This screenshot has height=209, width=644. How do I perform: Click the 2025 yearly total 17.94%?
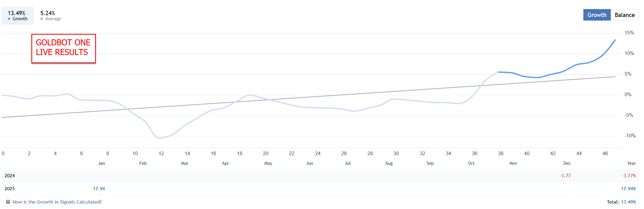(x=628, y=189)
